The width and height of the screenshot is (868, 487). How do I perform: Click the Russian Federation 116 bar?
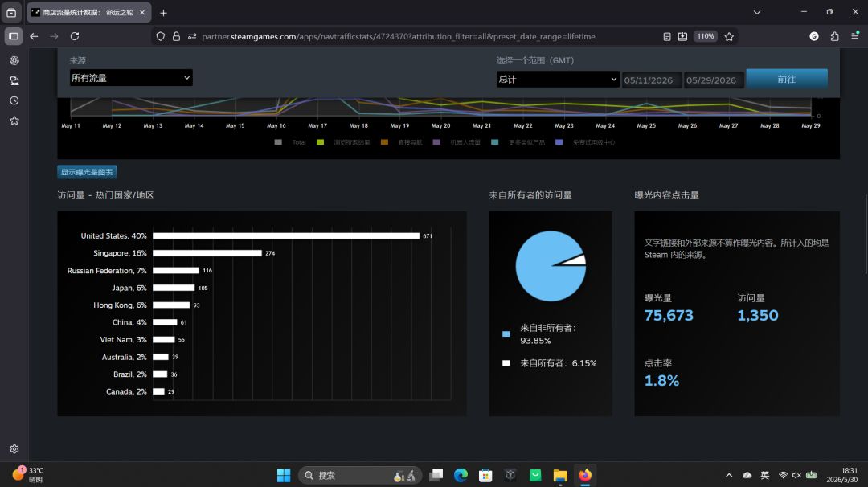point(176,271)
